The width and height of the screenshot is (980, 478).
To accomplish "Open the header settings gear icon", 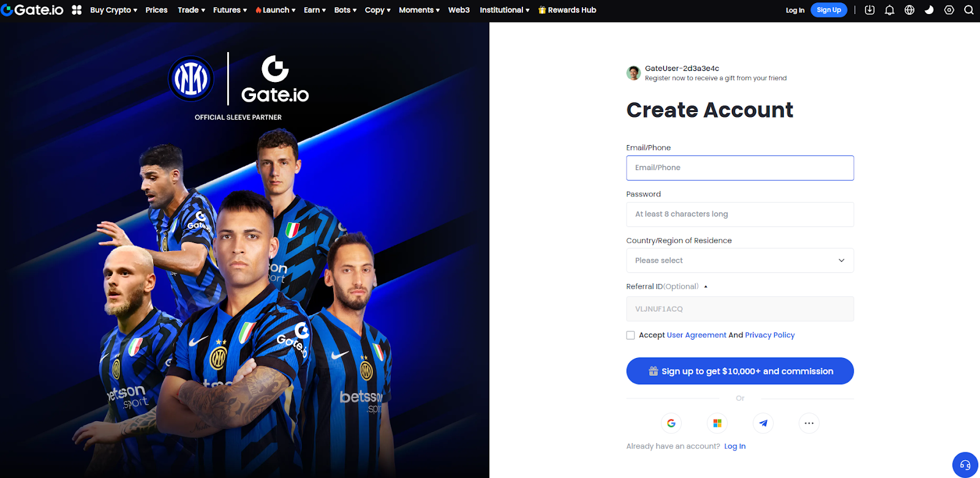I will (x=949, y=10).
